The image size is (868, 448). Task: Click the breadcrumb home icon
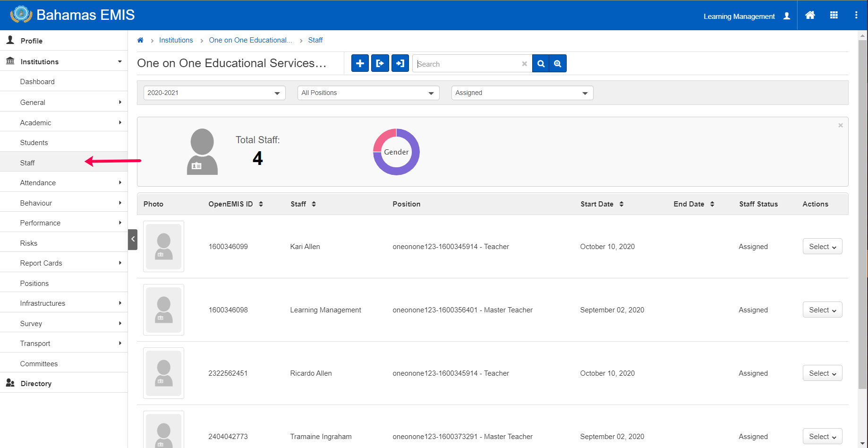[x=140, y=40]
